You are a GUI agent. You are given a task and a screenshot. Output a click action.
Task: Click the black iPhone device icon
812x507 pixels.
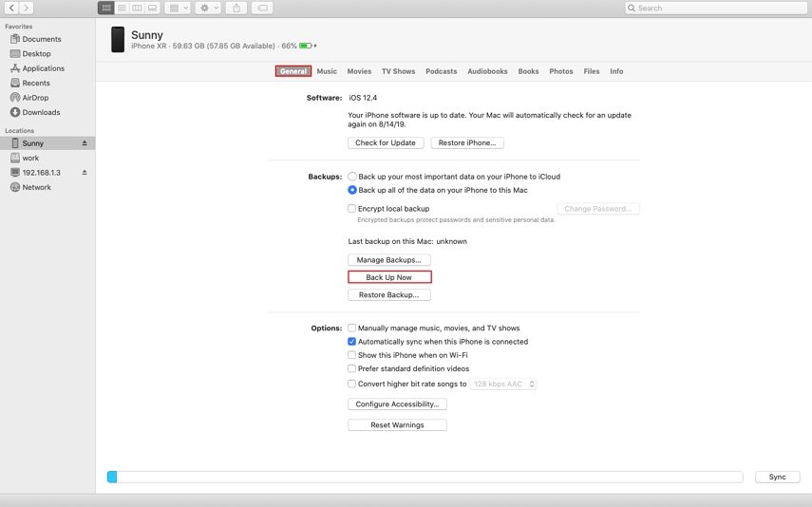[118, 39]
